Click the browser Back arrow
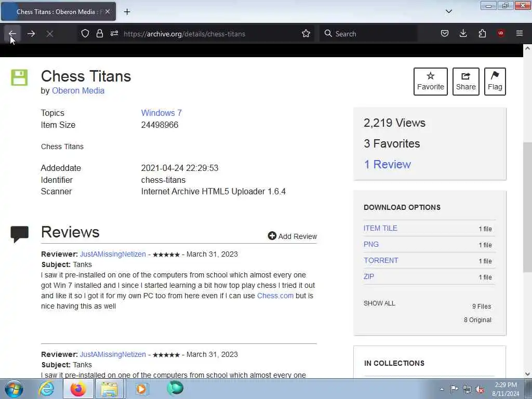532x399 pixels. click(x=12, y=34)
